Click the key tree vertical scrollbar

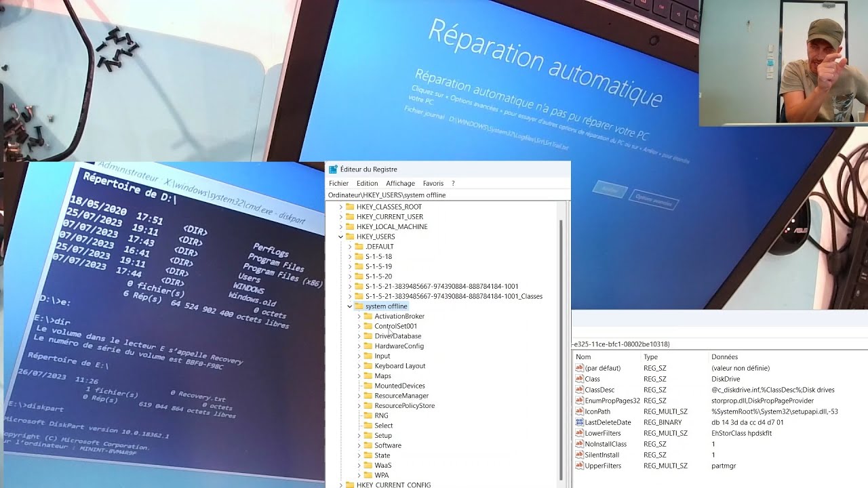coord(561,349)
